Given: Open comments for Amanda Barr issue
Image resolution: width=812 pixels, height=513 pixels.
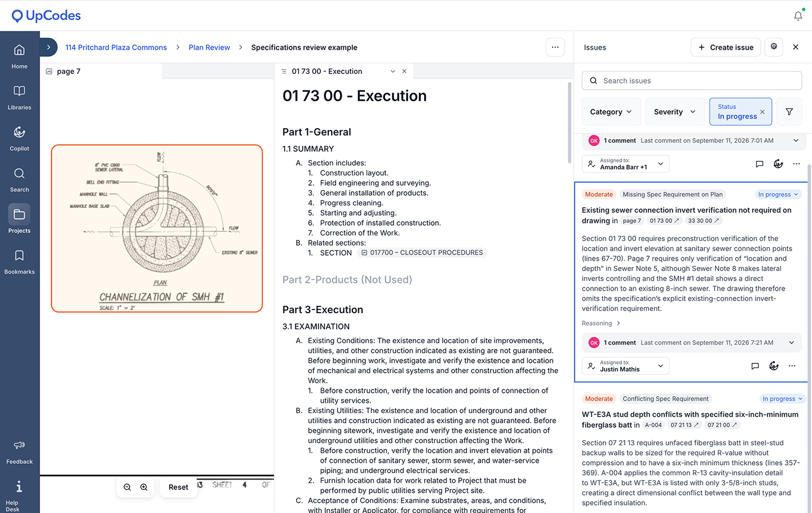Looking at the screenshot, I should 760,164.
